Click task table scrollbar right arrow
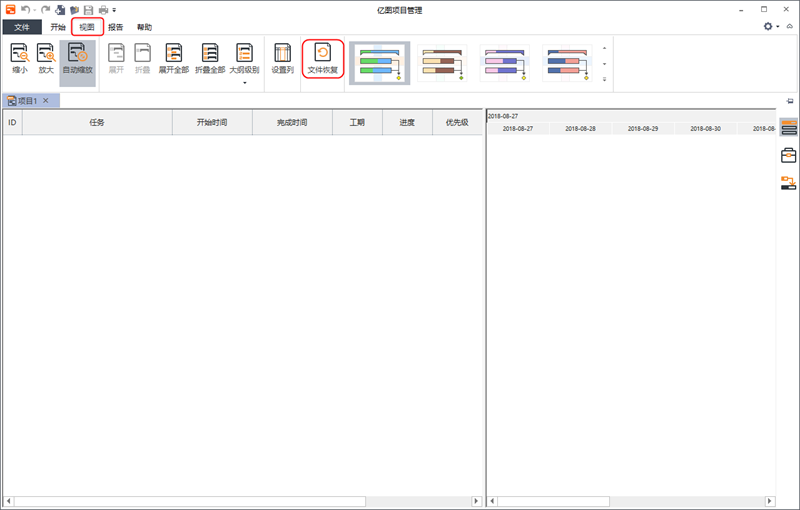The width and height of the screenshot is (800, 510). click(476, 501)
